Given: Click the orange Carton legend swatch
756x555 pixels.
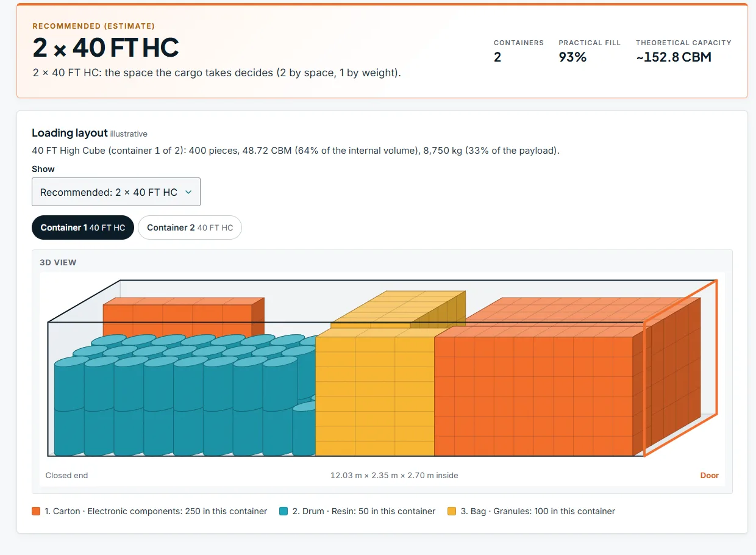Looking at the screenshot, I should [x=36, y=511].
